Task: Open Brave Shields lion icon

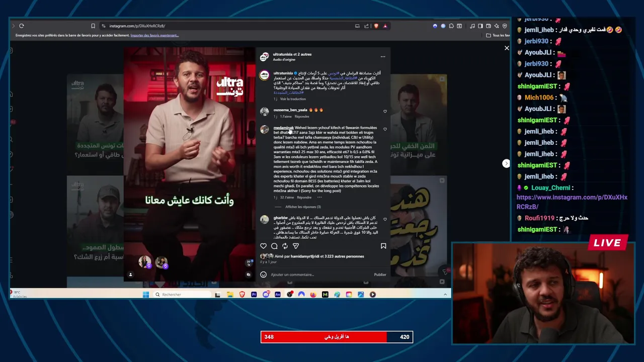Action: click(x=376, y=26)
